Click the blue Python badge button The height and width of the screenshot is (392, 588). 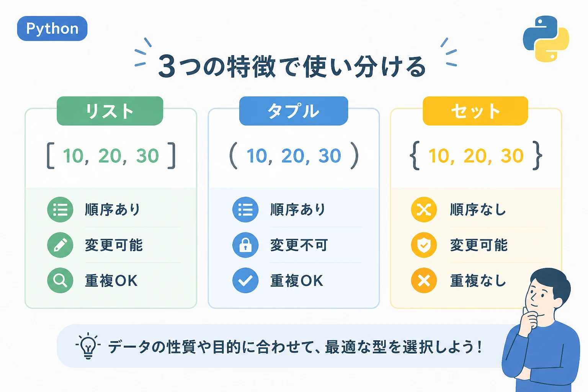52,28
